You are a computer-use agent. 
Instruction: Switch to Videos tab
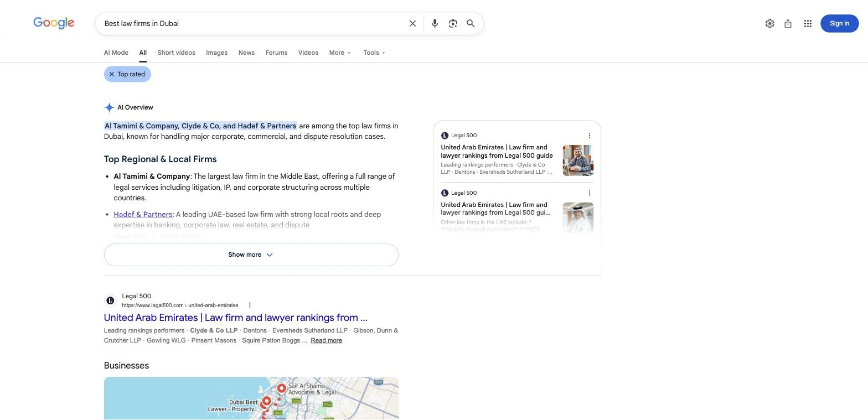click(308, 53)
